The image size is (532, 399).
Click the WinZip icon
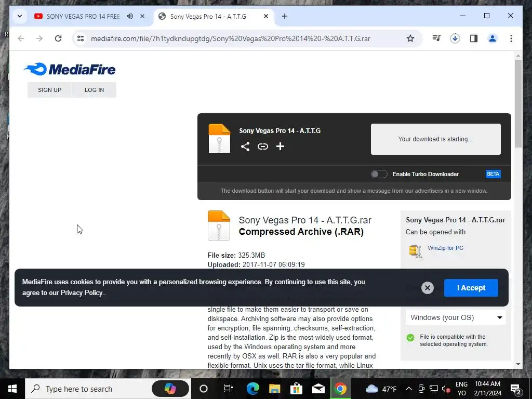tap(415, 251)
